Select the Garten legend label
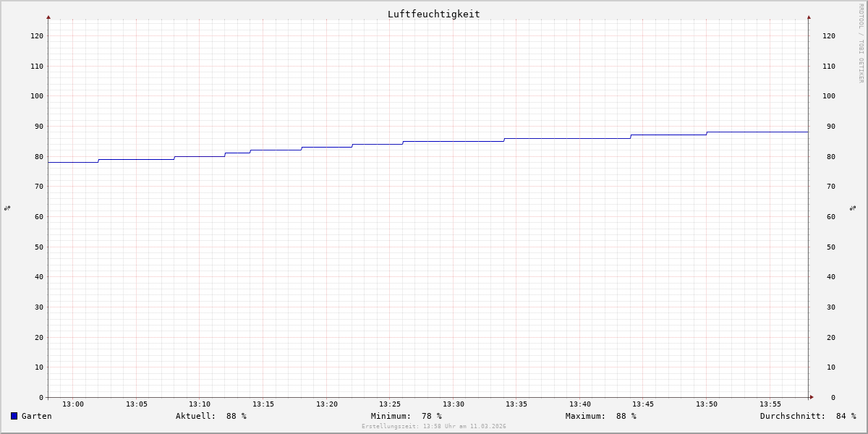The width and height of the screenshot is (868, 434). (x=37, y=416)
